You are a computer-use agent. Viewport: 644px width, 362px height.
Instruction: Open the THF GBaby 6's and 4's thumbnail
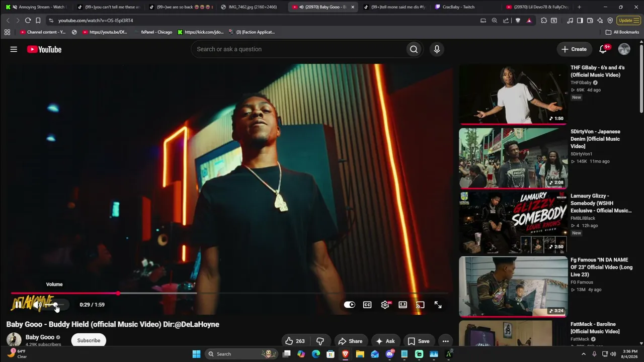[x=513, y=94]
